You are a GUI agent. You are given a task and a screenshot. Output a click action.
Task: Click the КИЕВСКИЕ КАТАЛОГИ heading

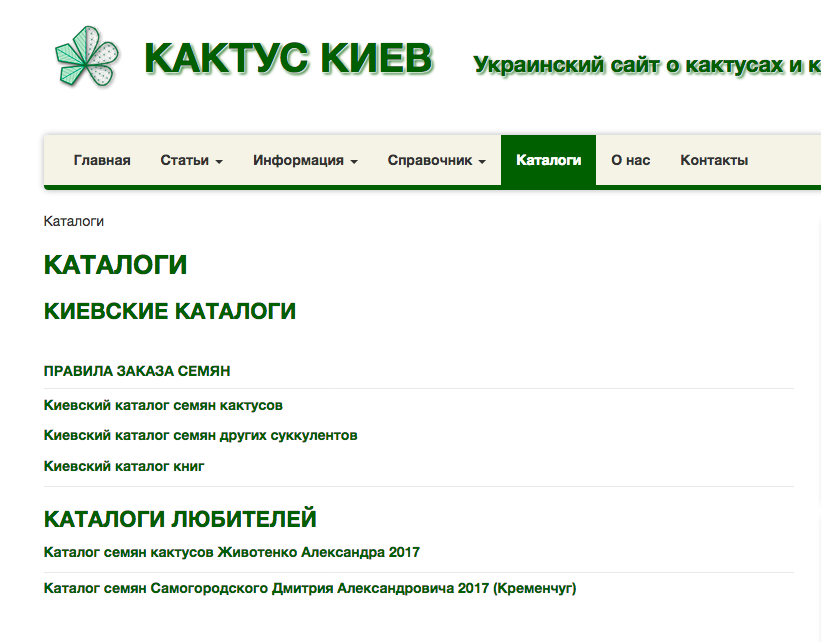pos(170,311)
